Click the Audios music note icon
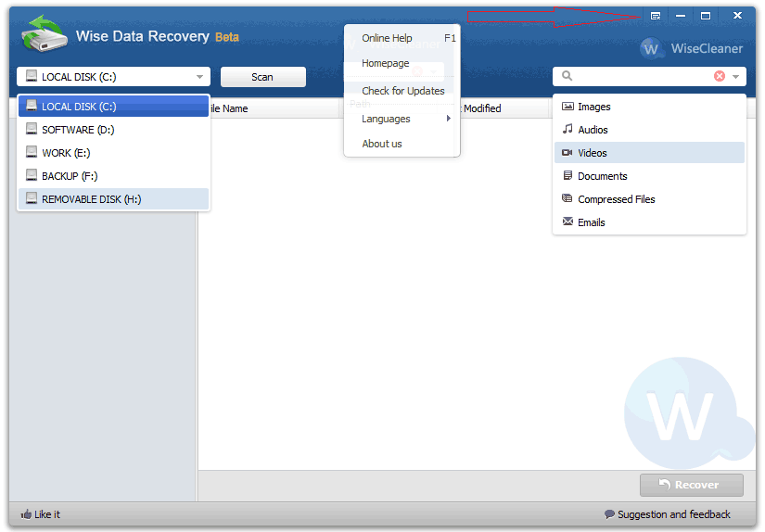765x532 pixels. [567, 129]
